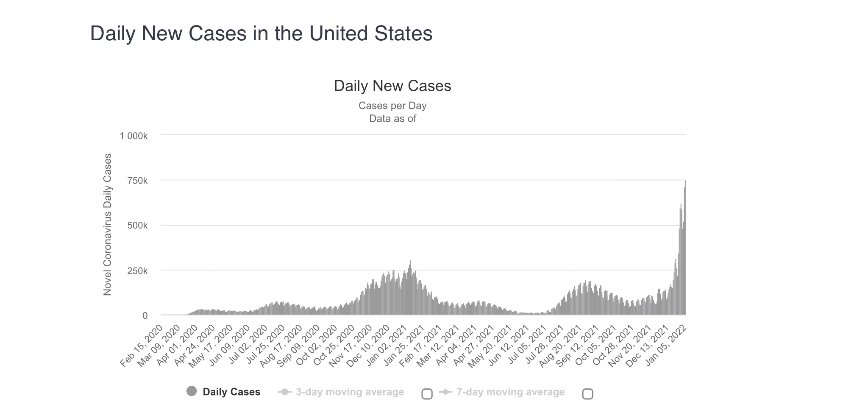Select the Feb 15, 2020 x-axis date label

pyautogui.click(x=141, y=346)
